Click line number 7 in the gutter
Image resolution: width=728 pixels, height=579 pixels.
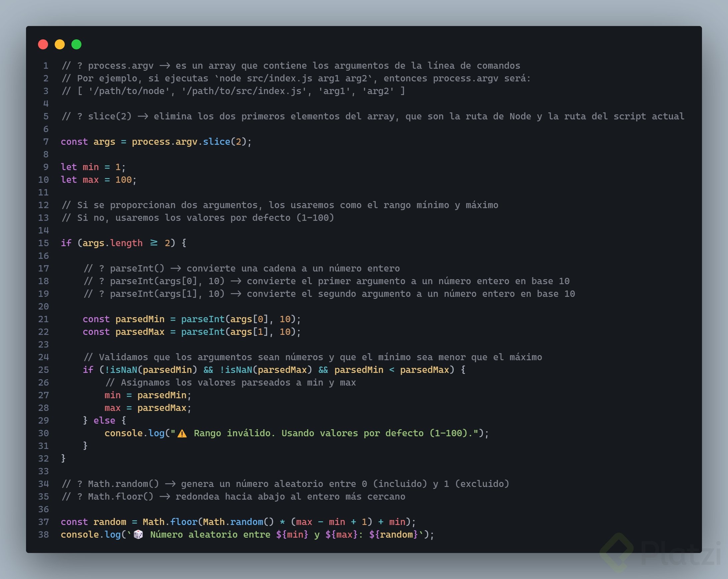(x=46, y=142)
